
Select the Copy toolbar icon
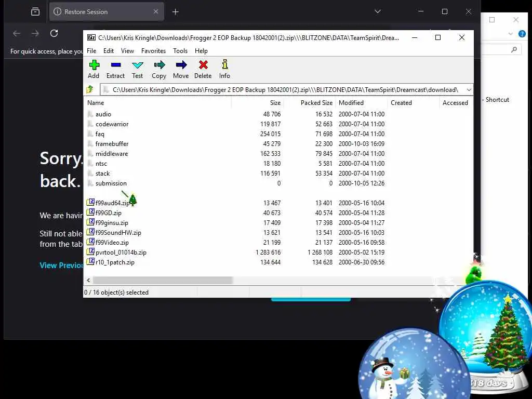[x=159, y=64]
